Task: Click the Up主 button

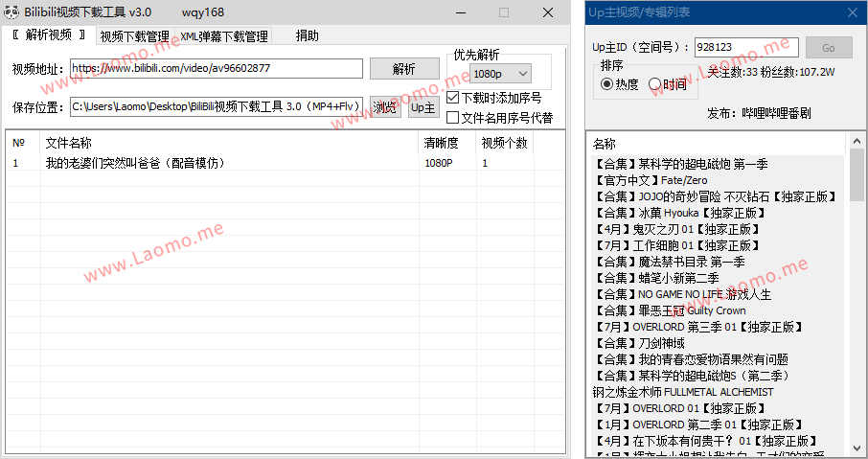Action: tap(423, 107)
